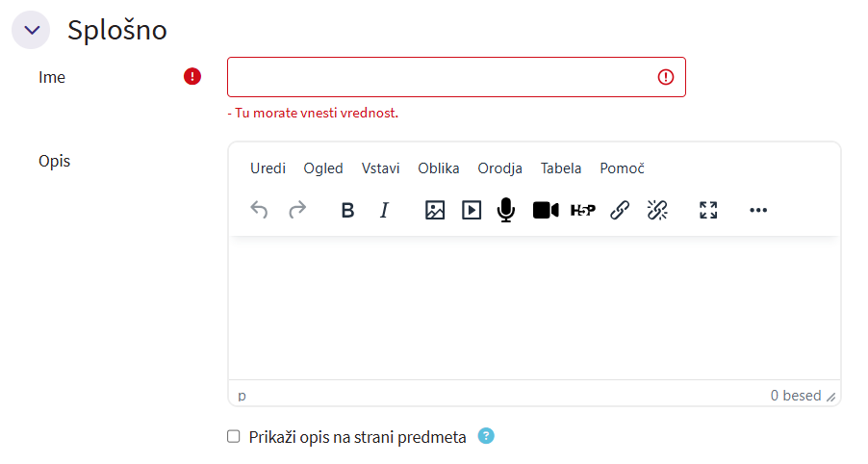This screenshot has width=868, height=464.
Task: Insert H5P content
Action: [583, 210]
